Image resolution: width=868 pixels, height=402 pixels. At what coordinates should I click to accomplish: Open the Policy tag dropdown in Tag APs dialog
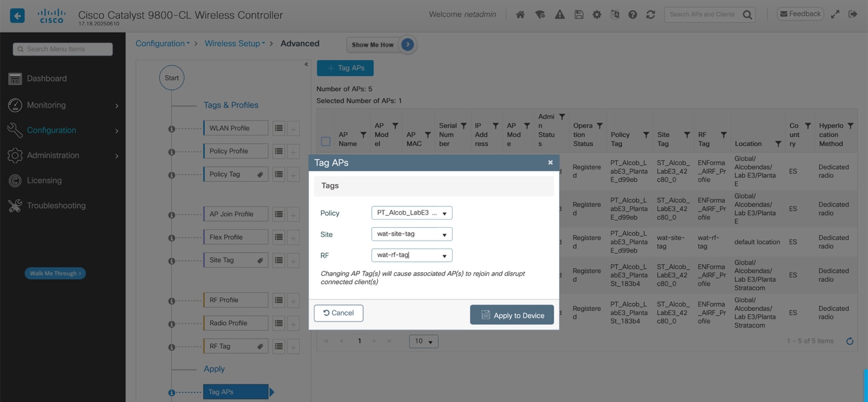click(x=444, y=213)
